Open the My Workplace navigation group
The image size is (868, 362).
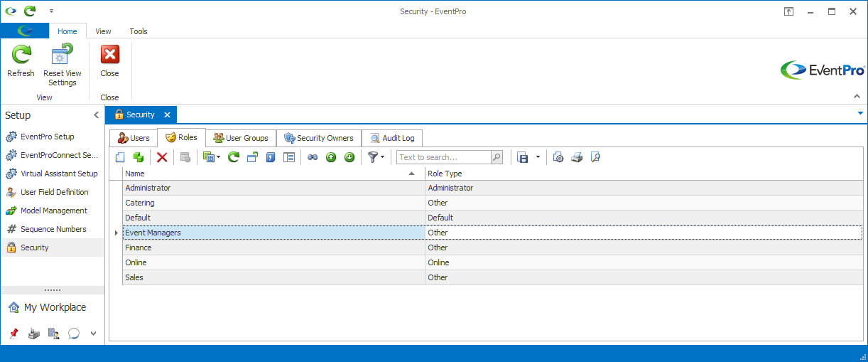tap(53, 307)
